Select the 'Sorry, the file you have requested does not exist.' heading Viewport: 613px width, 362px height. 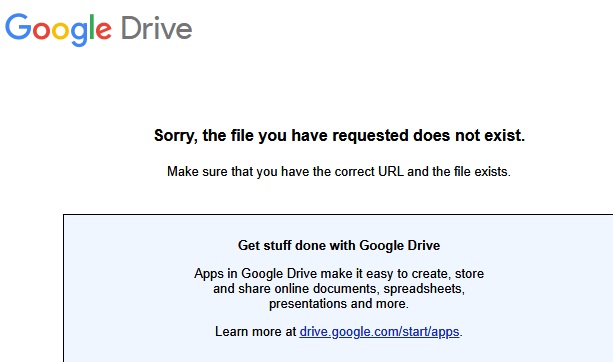click(x=339, y=136)
